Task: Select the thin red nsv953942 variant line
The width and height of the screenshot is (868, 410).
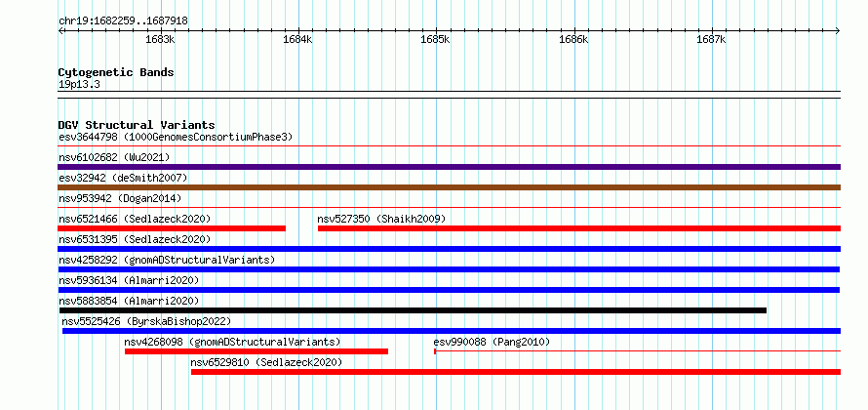Action: click(x=449, y=208)
